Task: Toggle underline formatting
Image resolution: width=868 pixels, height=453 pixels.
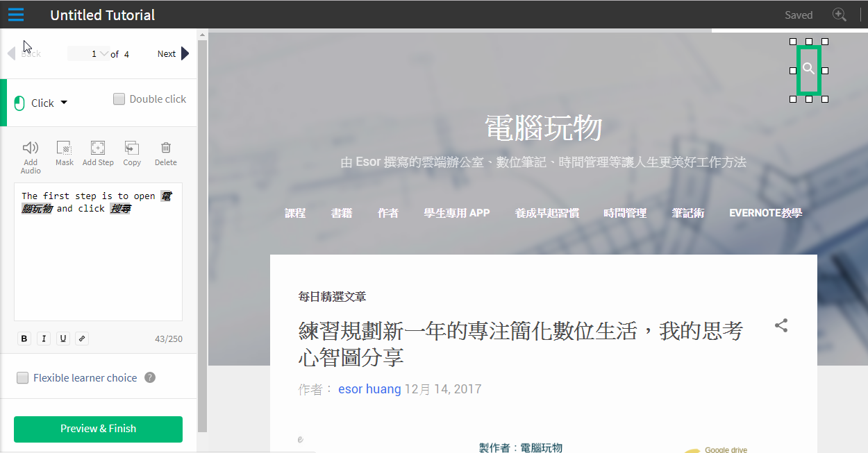Action: (x=63, y=339)
